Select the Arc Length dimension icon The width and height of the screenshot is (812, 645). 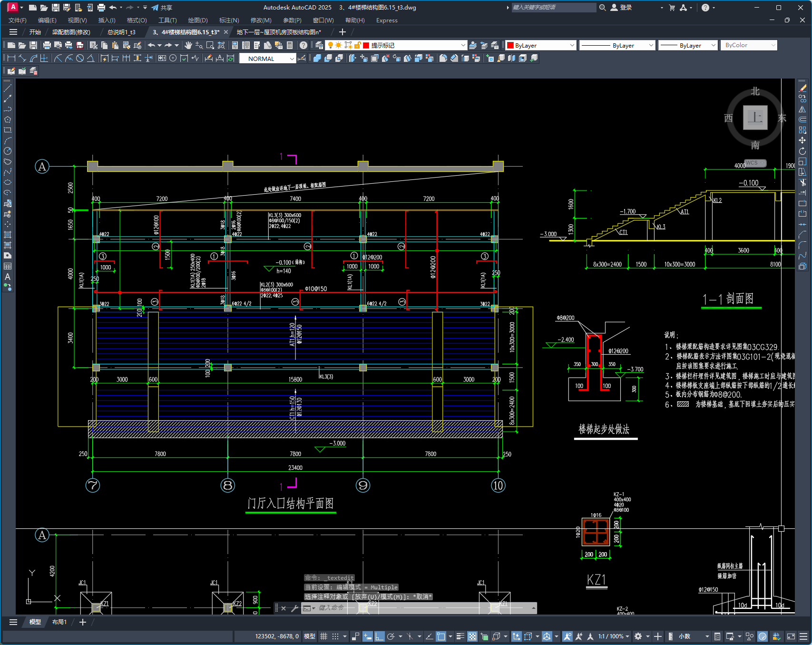33,58
